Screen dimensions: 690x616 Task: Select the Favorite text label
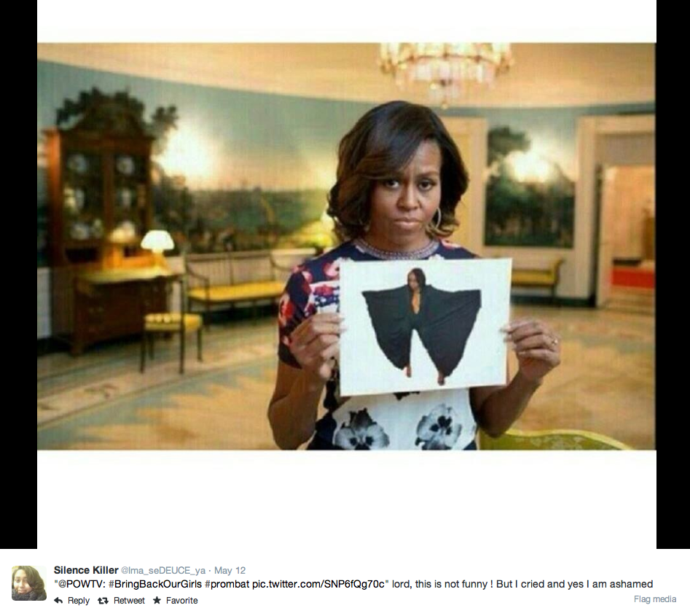pyautogui.click(x=181, y=601)
